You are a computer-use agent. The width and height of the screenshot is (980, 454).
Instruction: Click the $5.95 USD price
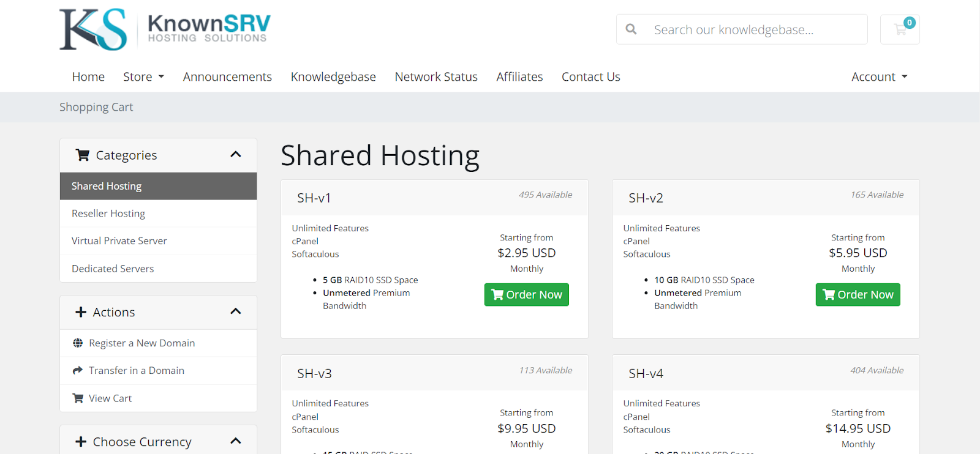(858, 253)
